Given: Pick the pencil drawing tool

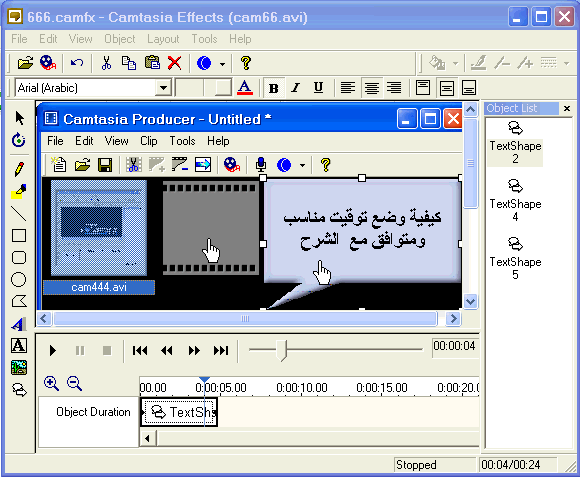Looking at the screenshot, I should (x=19, y=169).
